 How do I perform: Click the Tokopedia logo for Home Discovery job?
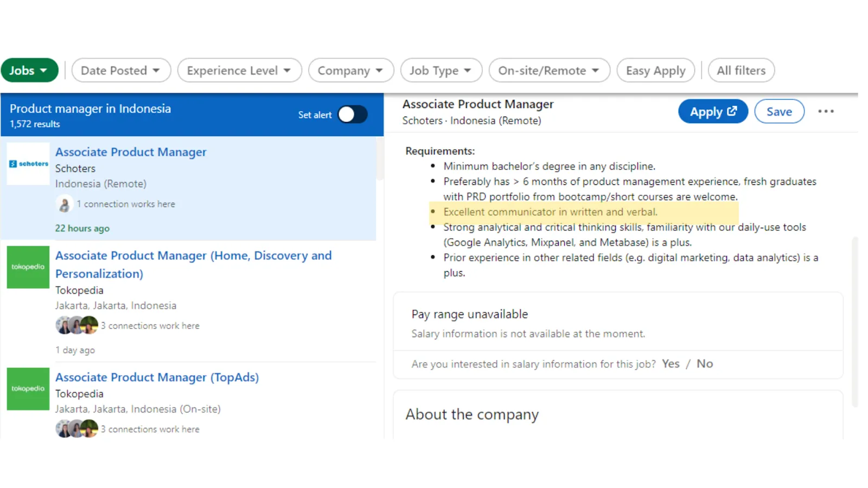point(28,267)
